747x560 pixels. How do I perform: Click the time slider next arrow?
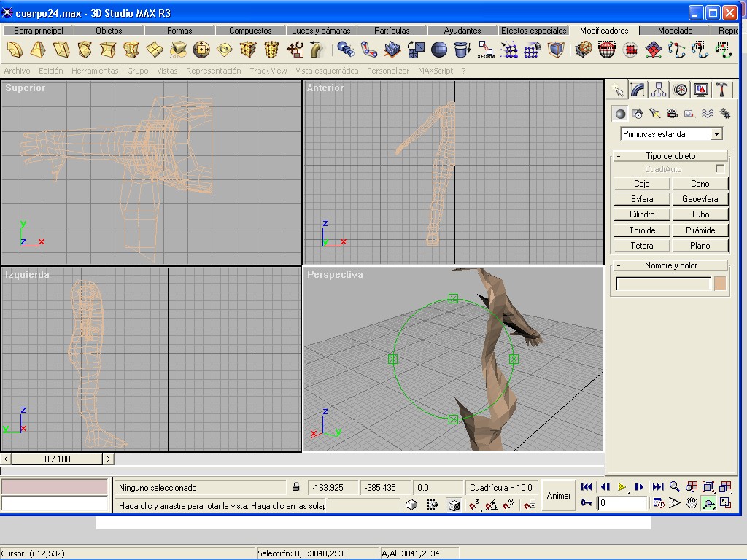coord(108,459)
